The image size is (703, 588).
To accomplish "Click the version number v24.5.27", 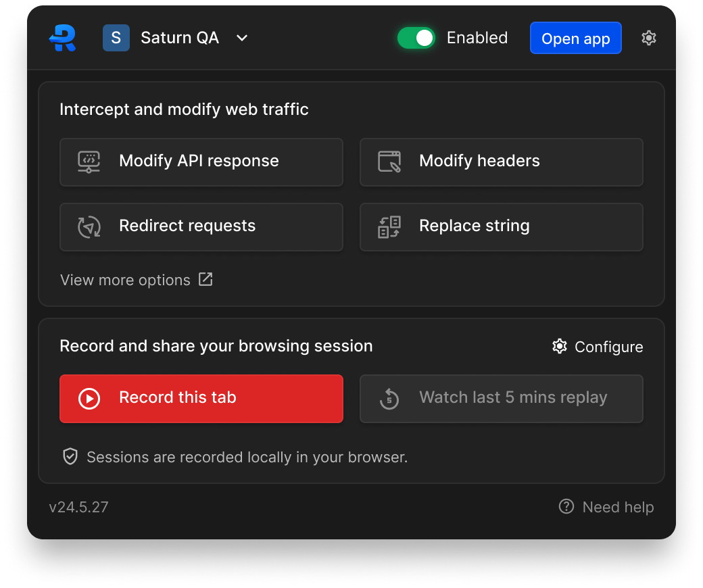I will [79, 507].
